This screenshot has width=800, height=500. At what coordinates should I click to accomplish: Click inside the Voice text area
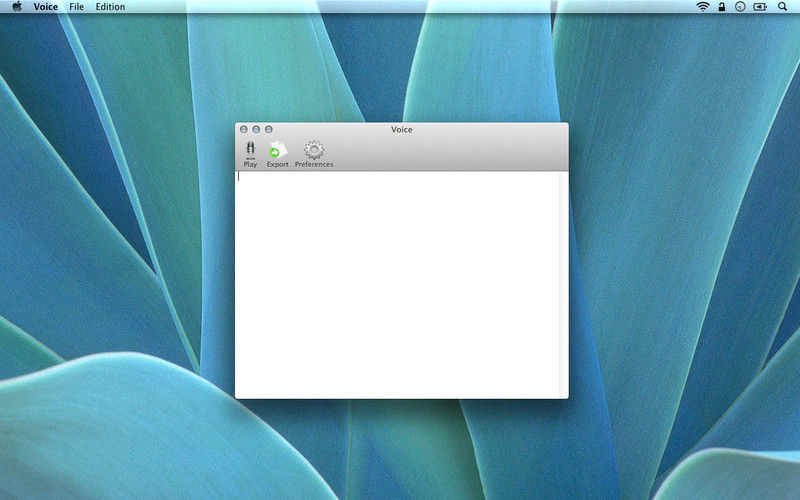[x=397, y=285]
